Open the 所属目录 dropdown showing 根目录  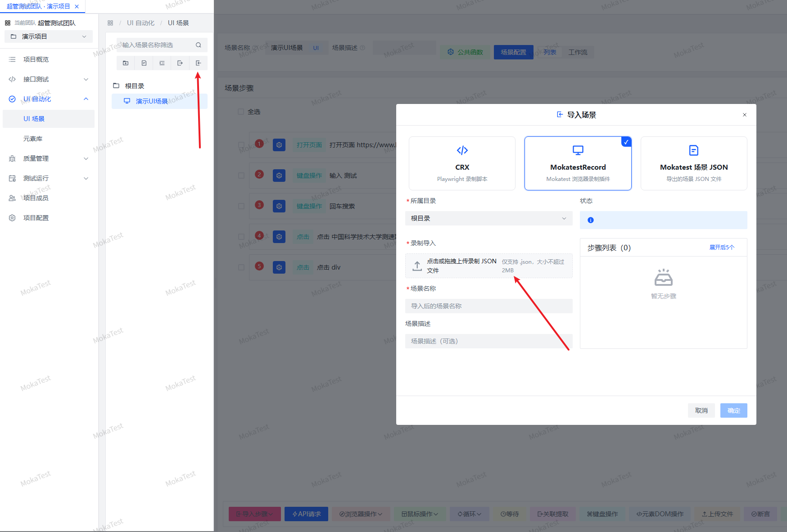click(x=489, y=218)
